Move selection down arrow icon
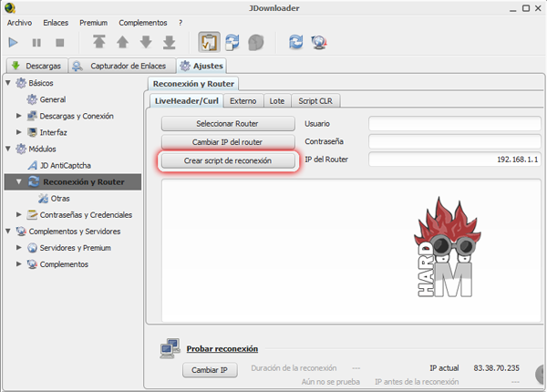Screen dimensions: 547x392 146,42
